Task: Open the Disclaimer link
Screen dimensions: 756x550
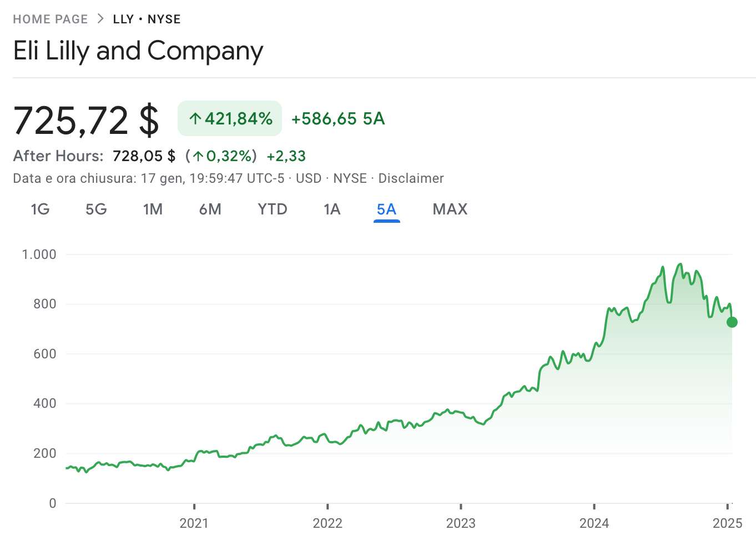Action: coord(411,178)
